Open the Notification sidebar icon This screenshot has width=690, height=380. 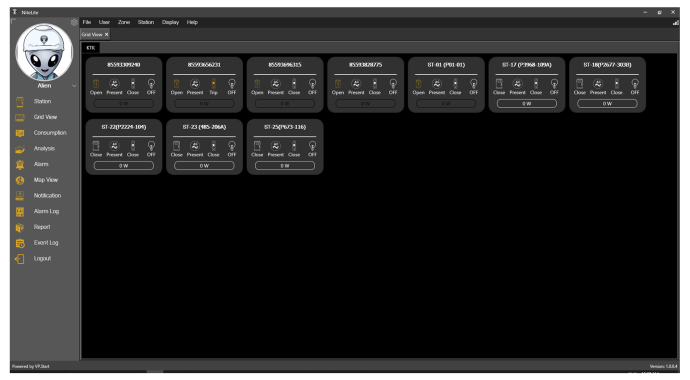click(20, 196)
